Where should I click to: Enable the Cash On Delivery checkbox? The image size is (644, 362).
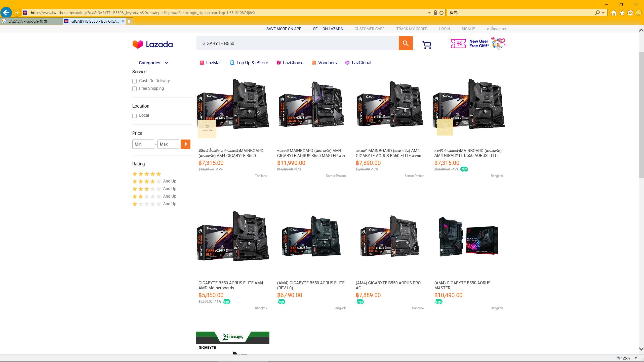134,81
